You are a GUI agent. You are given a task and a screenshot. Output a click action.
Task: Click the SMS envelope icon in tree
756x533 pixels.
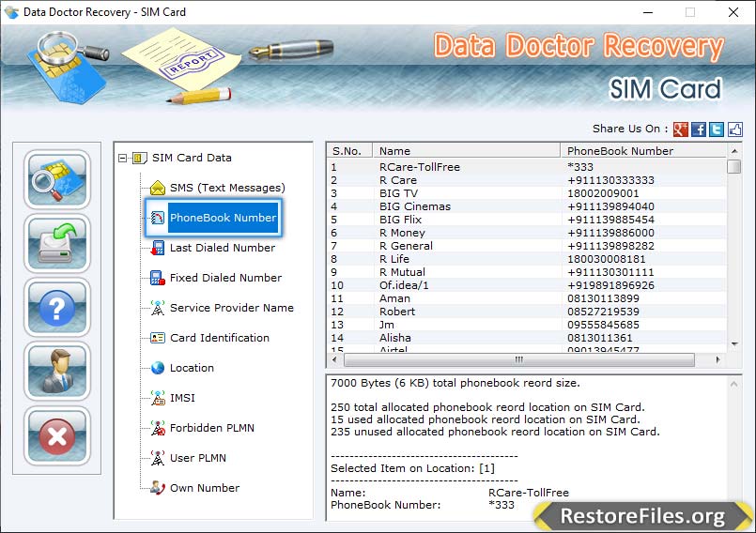pyautogui.click(x=158, y=188)
